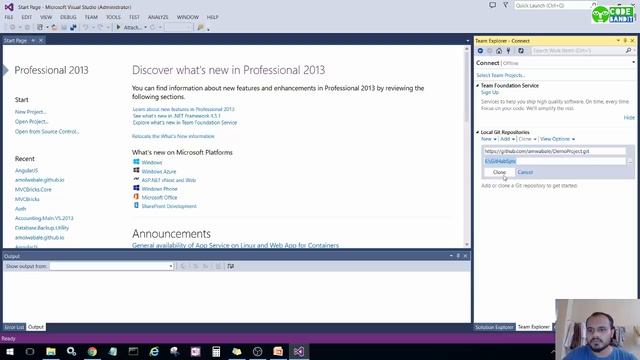Click the Search Work Items field

coord(578,51)
